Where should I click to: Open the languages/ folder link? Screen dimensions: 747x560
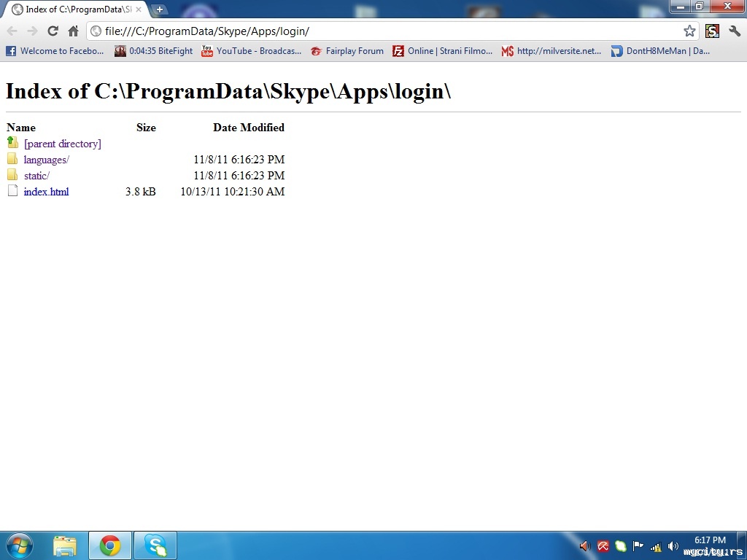[x=46, y=160]
